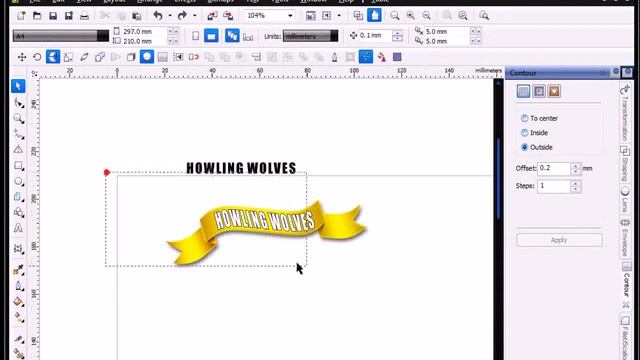The image size is (640, 360).
Task: Click the Steps 1 input field
Action: pyautogui.click(x=553, y=186)
